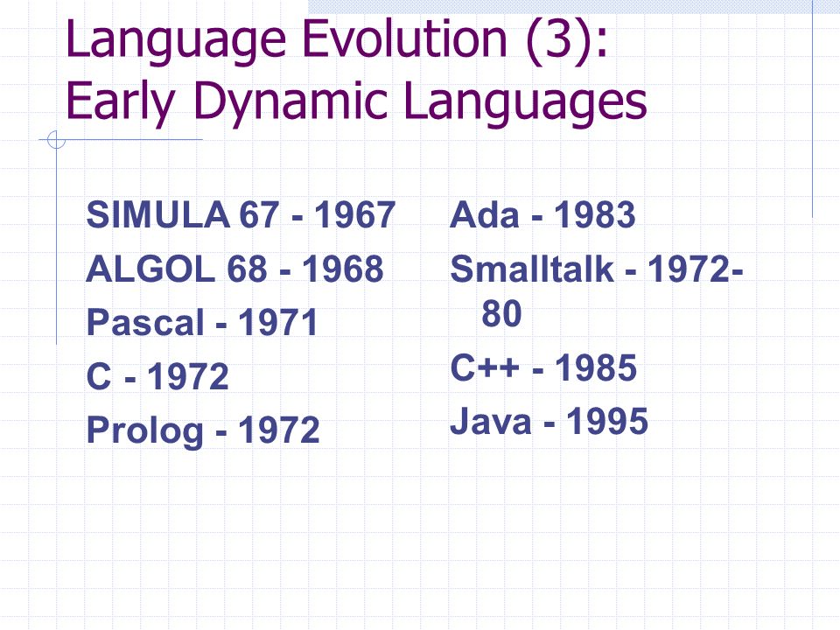Click the 'C - 1972' line
The image size is (840, 630).
(157, 375)
